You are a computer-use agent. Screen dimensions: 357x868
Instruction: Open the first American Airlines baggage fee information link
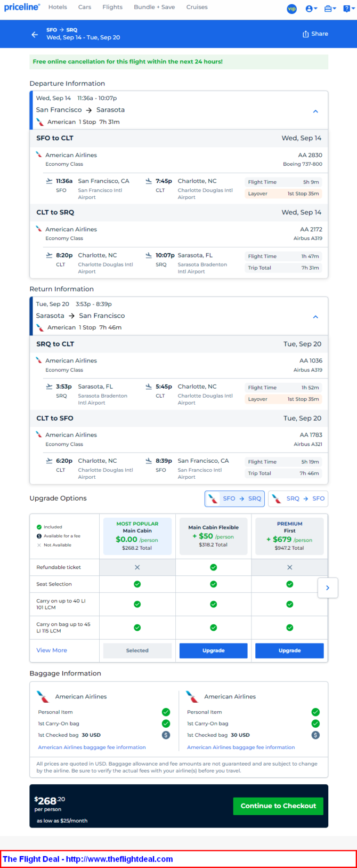click(92, 748)
